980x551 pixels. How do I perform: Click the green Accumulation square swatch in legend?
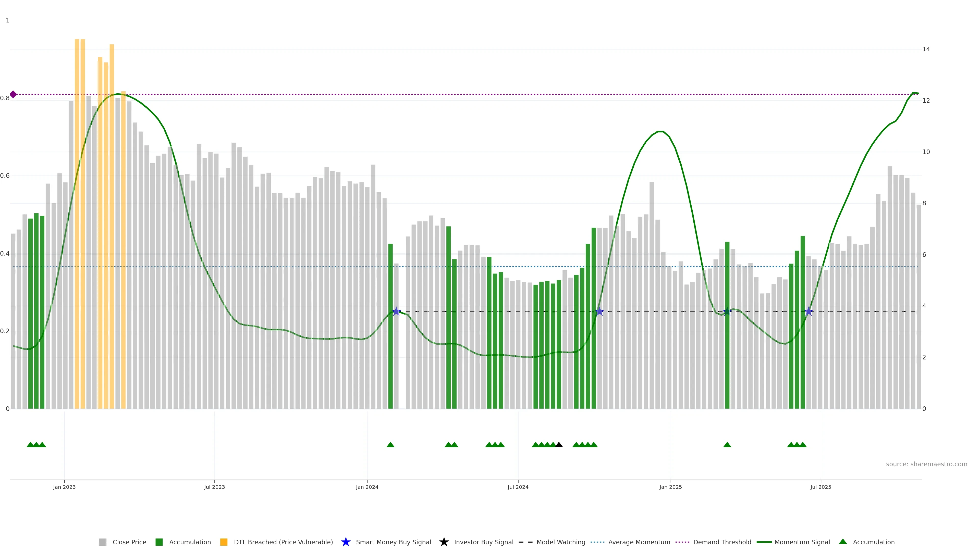tap(159, 542)
